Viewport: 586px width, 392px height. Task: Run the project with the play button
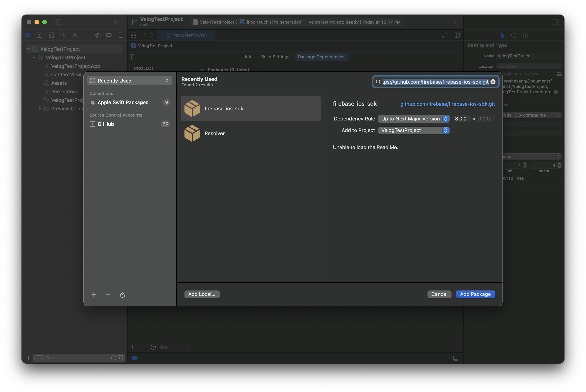(x=116, y=22)
